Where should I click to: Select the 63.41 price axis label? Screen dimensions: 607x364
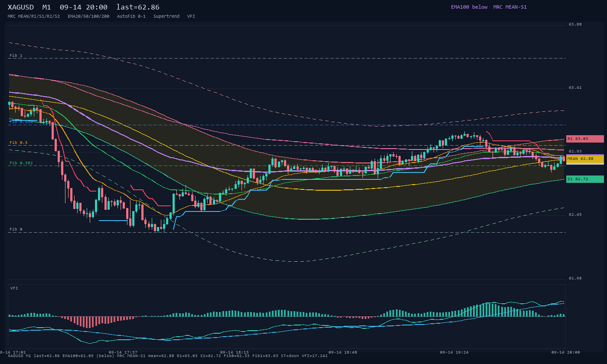(575, 88)
